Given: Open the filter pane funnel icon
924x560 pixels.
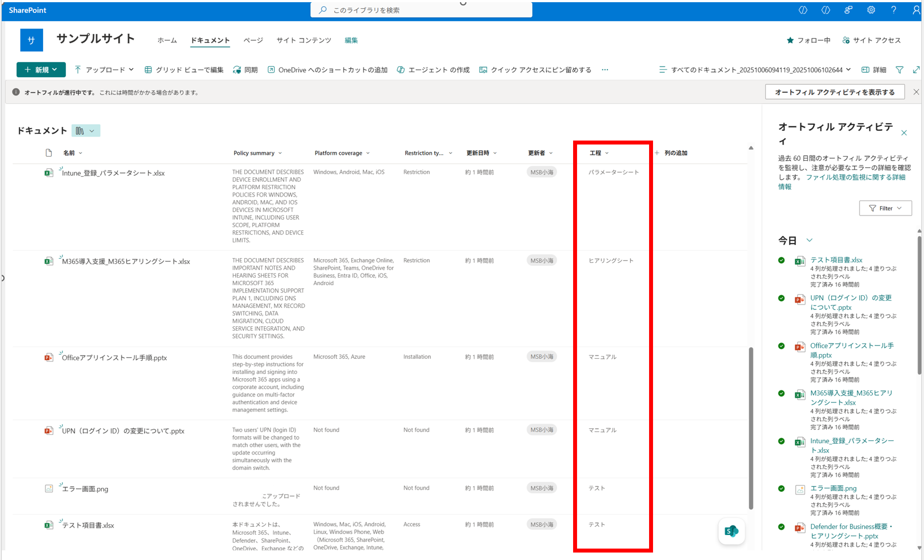Looking at the screenshot, I should point(899,70).
